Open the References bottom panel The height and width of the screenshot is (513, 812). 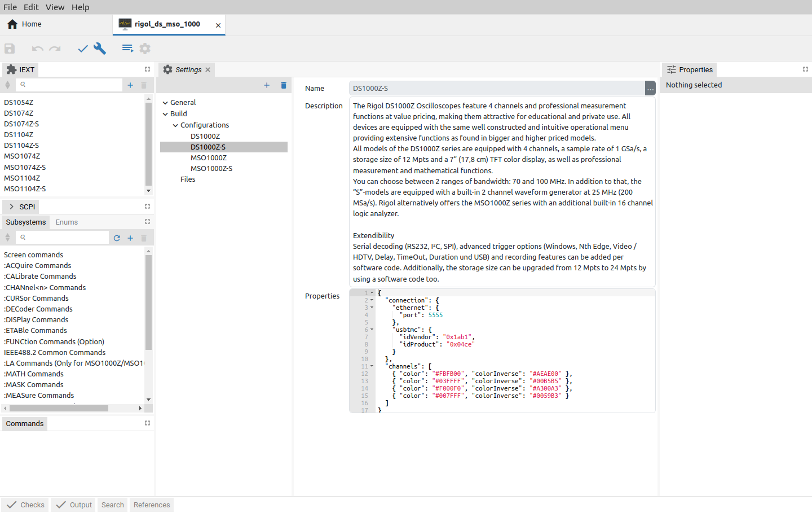point(152,505)
